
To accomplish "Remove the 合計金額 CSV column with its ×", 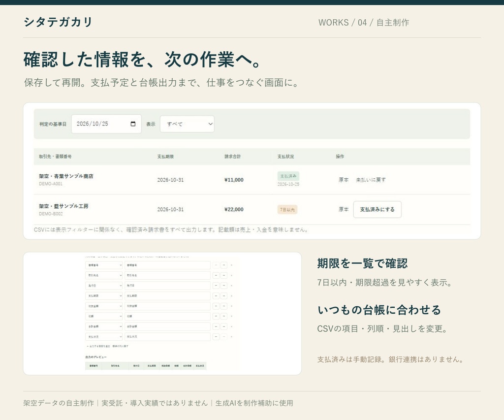I will point(231,326).
